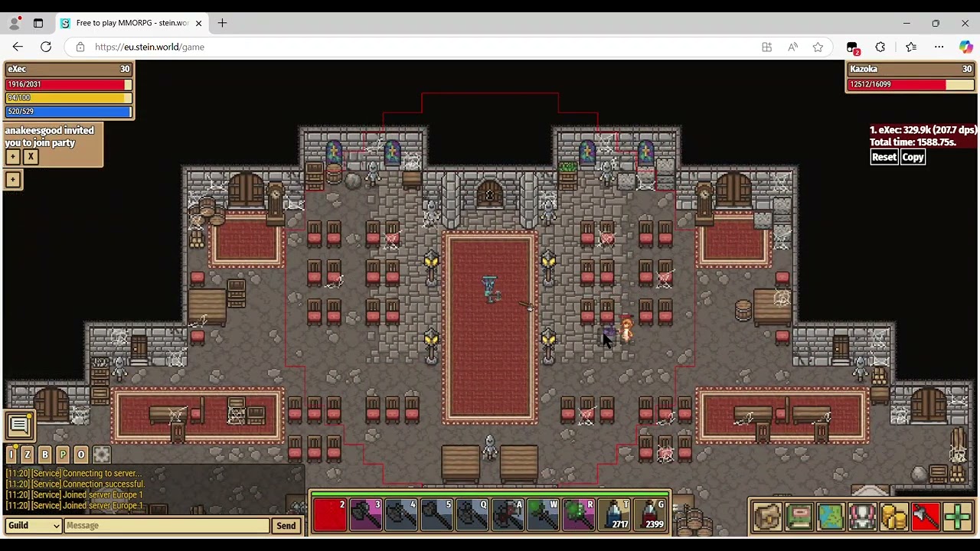
Task: Click the green plus icon in bottom bar
Action: 957,517
